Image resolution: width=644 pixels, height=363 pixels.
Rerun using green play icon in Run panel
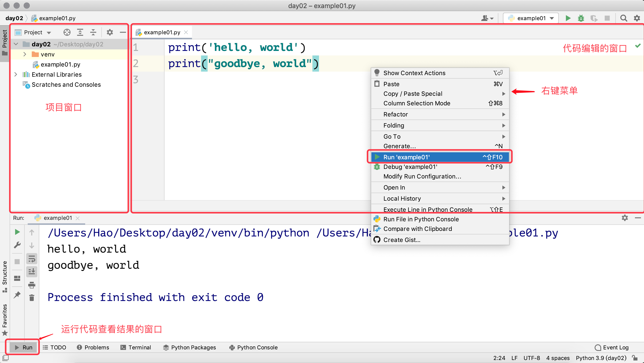point(17,232)
